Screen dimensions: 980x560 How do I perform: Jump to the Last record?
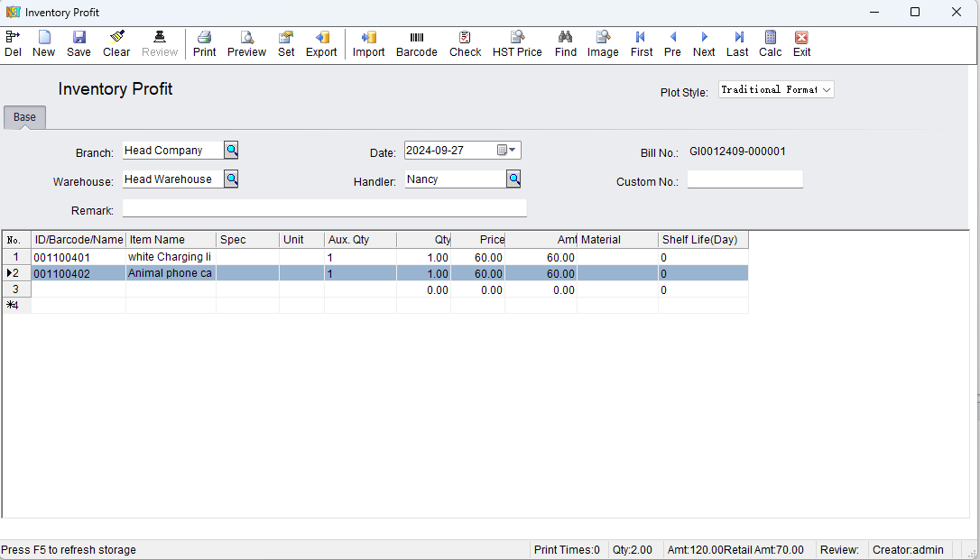(x=737, y=43)
